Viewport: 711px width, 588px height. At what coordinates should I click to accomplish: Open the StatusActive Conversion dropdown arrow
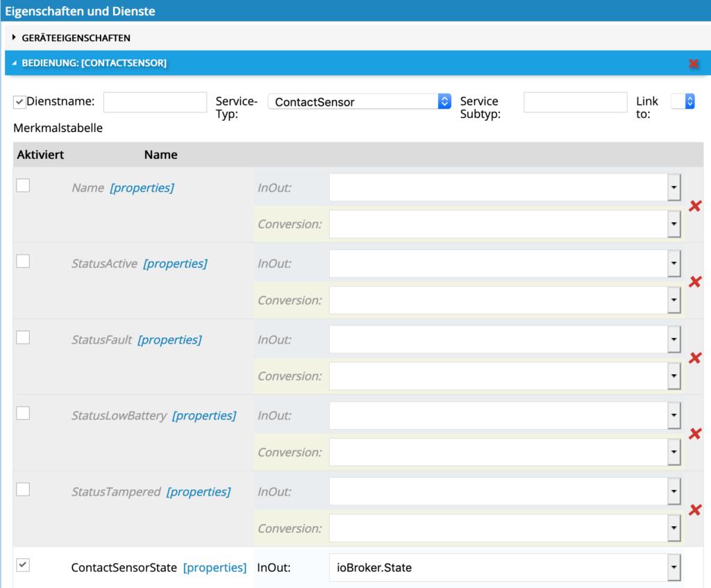coord(674,300)
